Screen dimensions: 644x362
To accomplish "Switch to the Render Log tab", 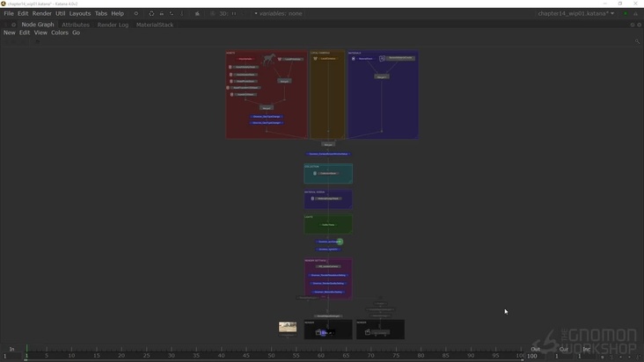I will (x=113, y=25).
